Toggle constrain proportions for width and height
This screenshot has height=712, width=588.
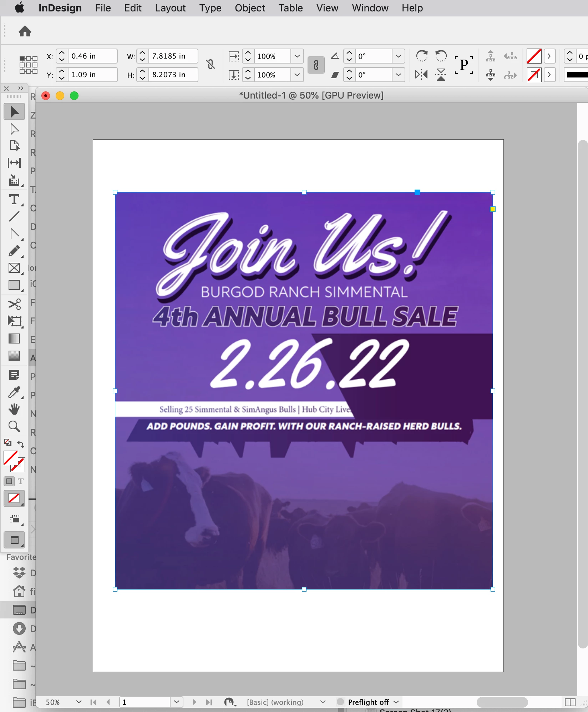click(x=211, y=65)
